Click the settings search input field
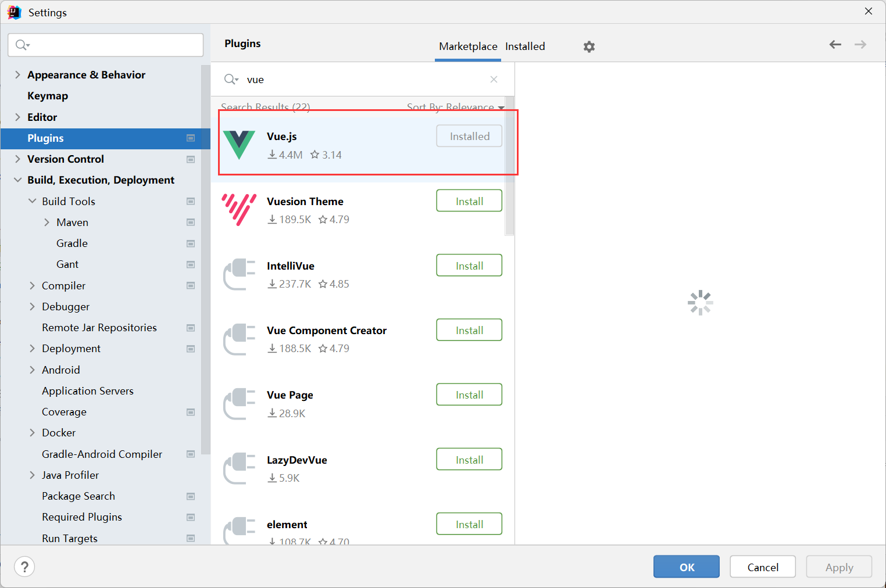The width and height of the screenshot is (886, 588). 106,45
